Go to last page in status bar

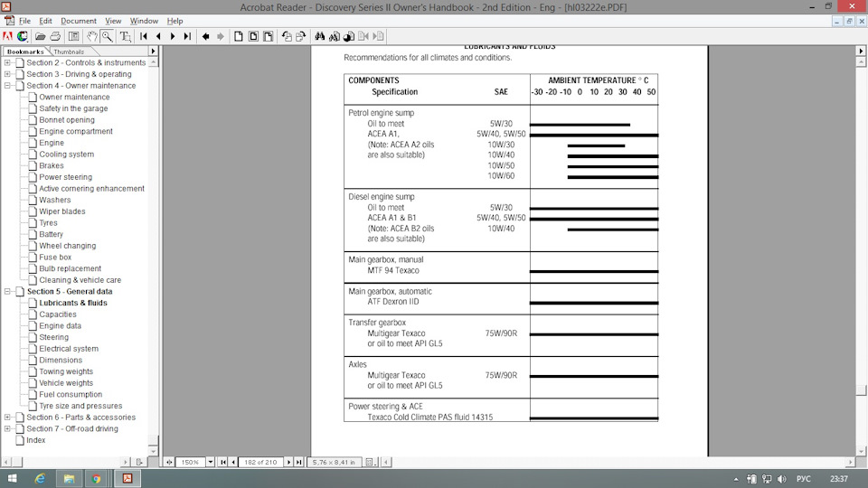[x=298, y=462]
